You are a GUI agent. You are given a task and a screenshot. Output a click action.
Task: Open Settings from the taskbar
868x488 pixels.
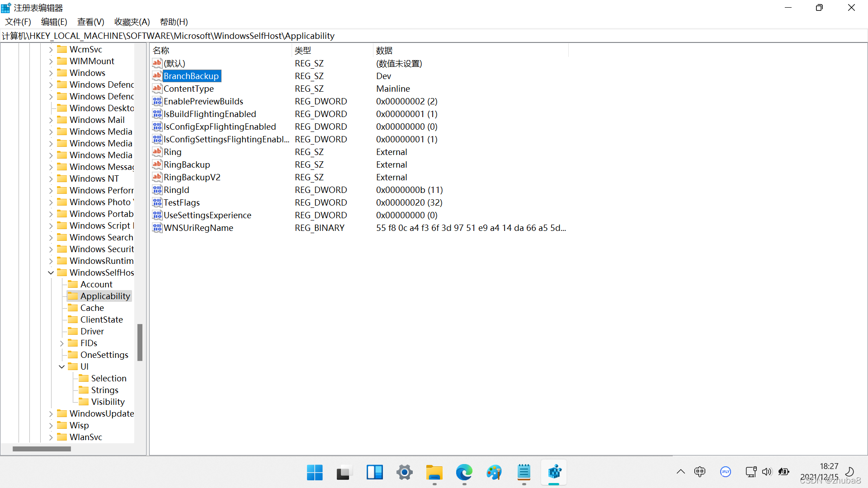pyautogui.click(x=404, y=472)
